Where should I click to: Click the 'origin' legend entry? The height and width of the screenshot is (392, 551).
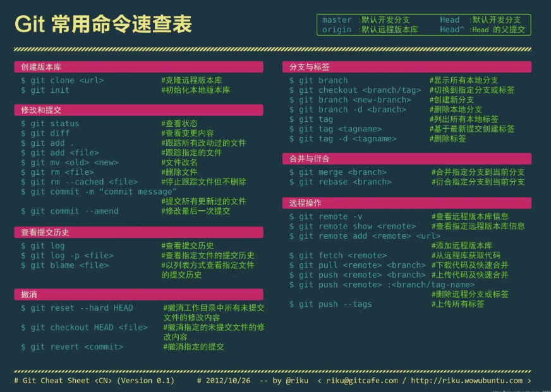370,30
